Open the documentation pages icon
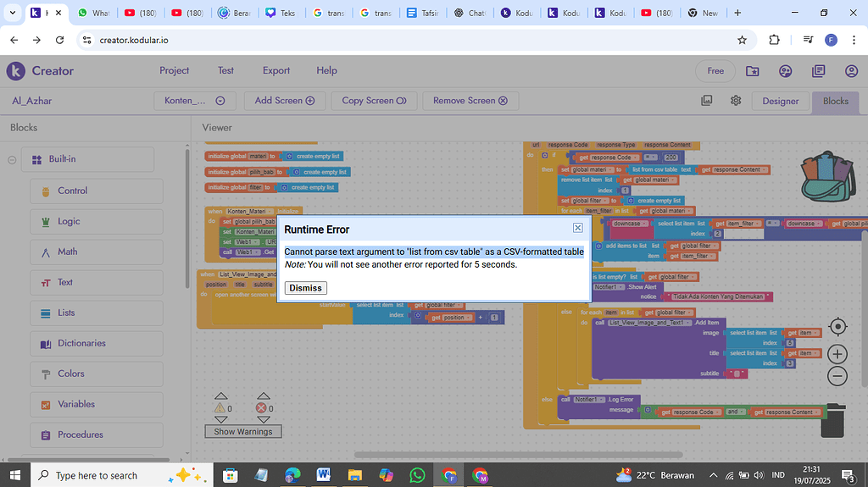Screen dimensions: 868x487 pyautogui.click(x=818, y=71)
